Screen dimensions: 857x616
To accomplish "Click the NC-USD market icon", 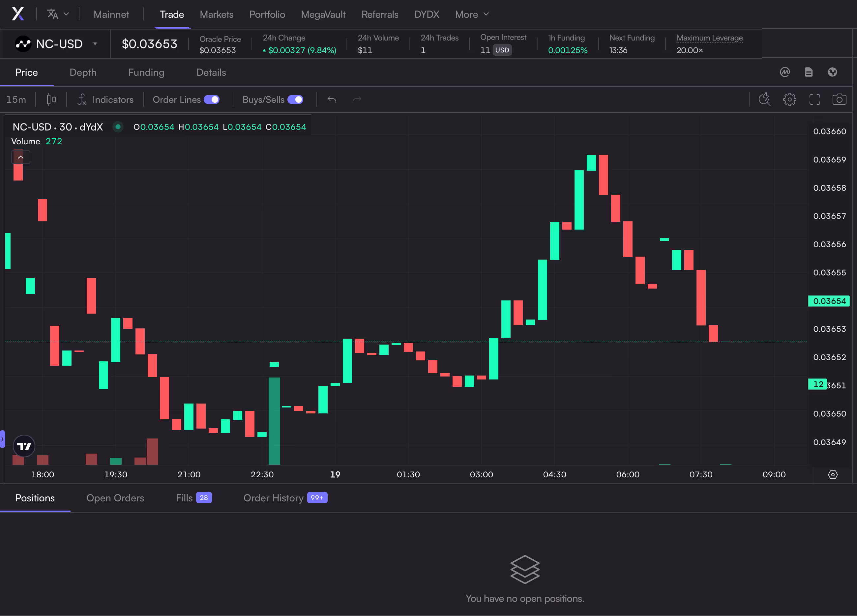I will pyautogui.click(x=23, y=44).
